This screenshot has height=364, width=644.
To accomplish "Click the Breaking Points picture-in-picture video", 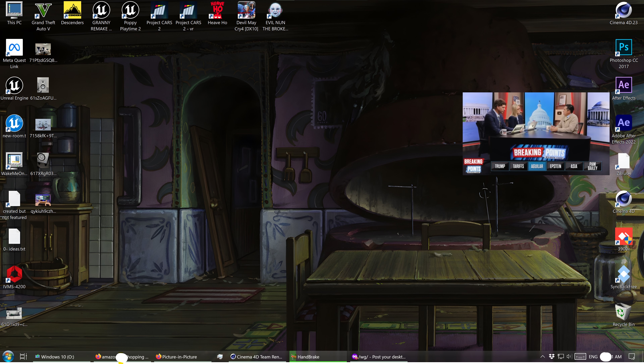I will (x=536, y=133).
